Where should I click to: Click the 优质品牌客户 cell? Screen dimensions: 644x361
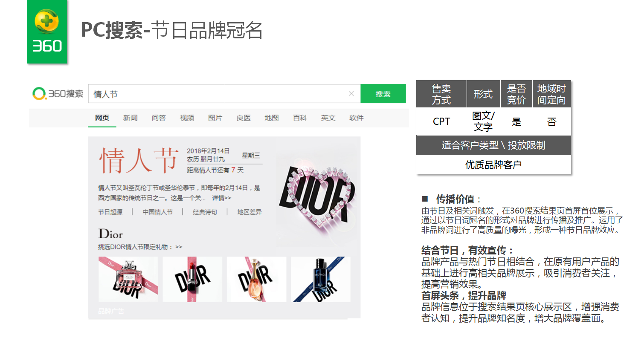tap(493, 165)
